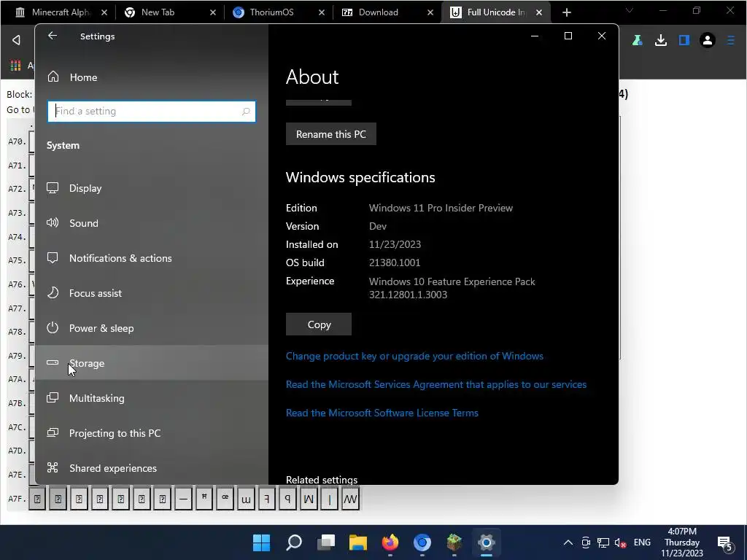The image size is (747, 560).
Task: Open the browser tab search chevron
Action: click(630, 10)
